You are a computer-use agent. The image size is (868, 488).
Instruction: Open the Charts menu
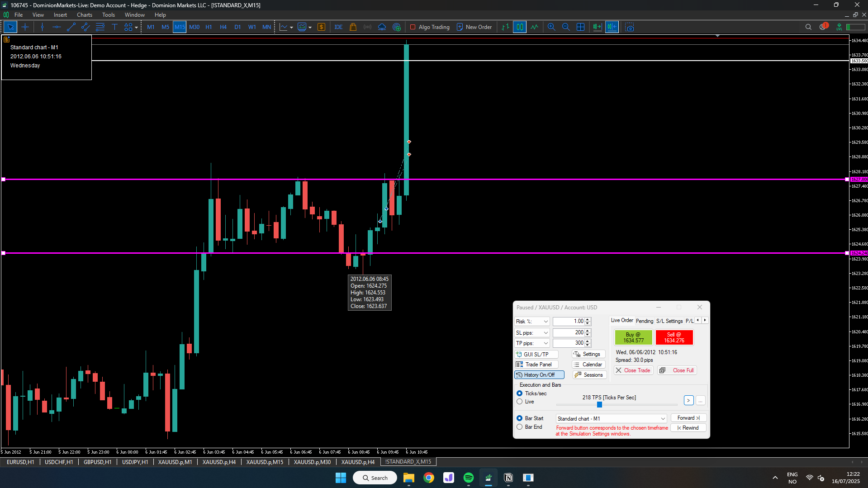[x=85, y=15]
